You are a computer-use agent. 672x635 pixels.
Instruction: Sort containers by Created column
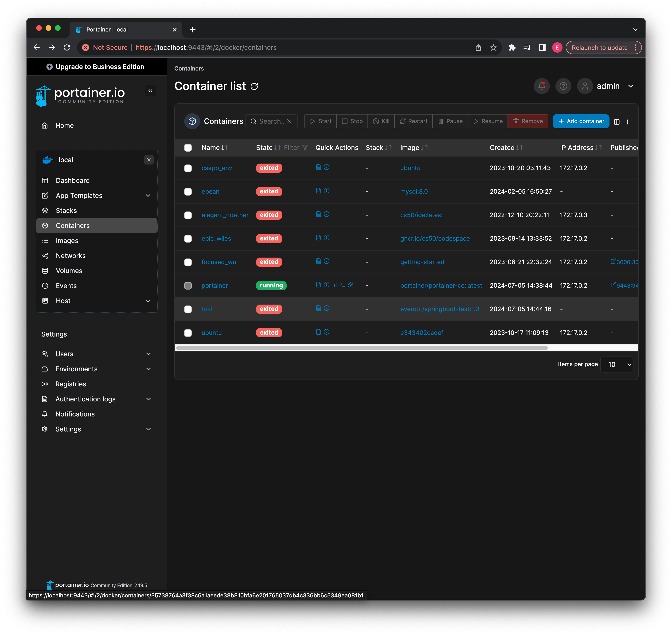click(506, 148)
